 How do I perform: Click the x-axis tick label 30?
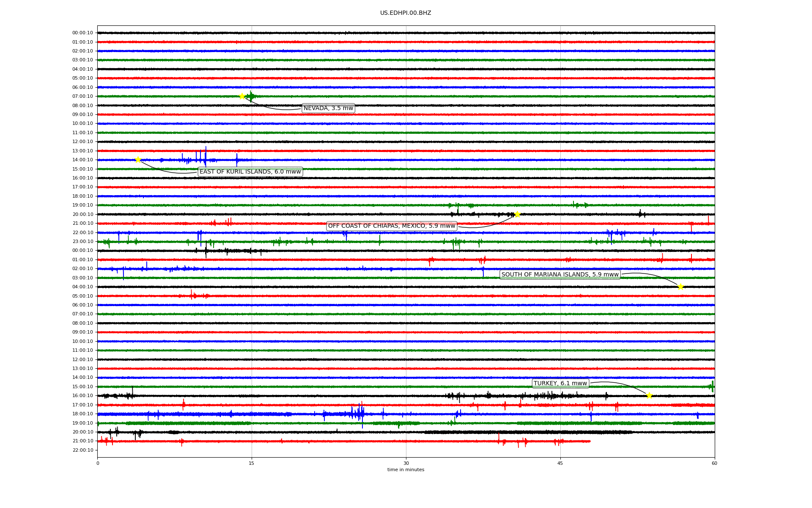tap(406, 463)
